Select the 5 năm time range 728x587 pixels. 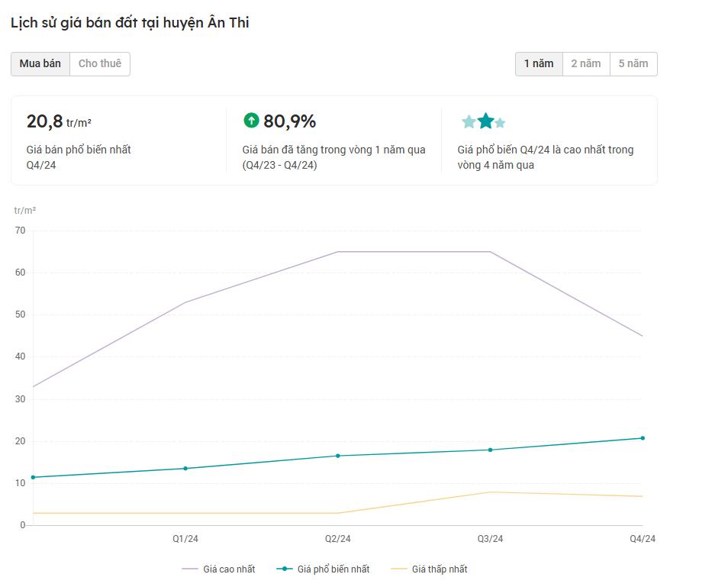pos(633,64)
